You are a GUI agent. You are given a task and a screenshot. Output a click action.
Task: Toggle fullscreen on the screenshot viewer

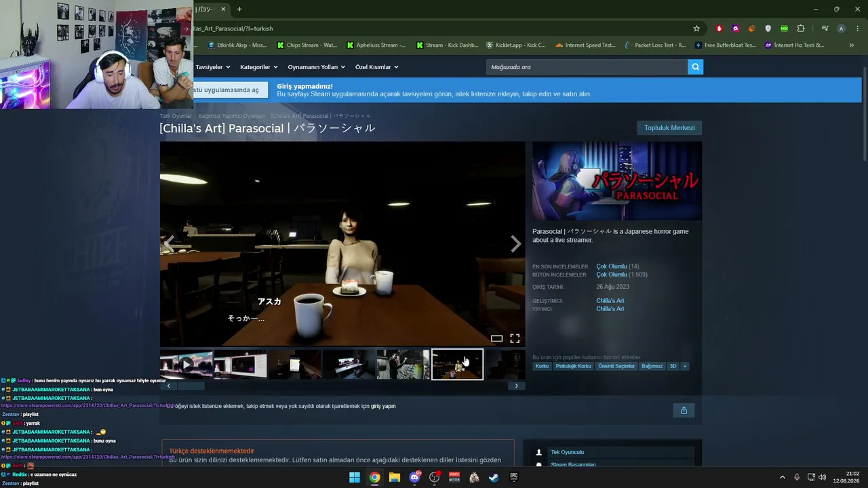(x=515, y=338)
